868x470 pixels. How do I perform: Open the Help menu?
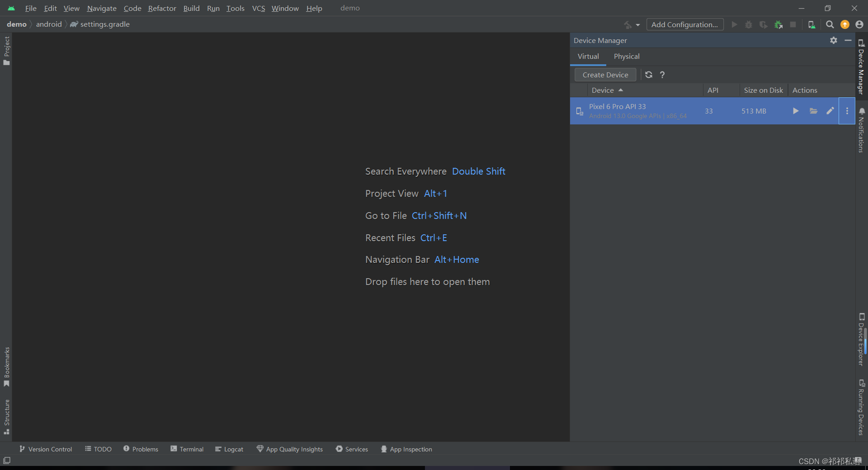(314, 8)
